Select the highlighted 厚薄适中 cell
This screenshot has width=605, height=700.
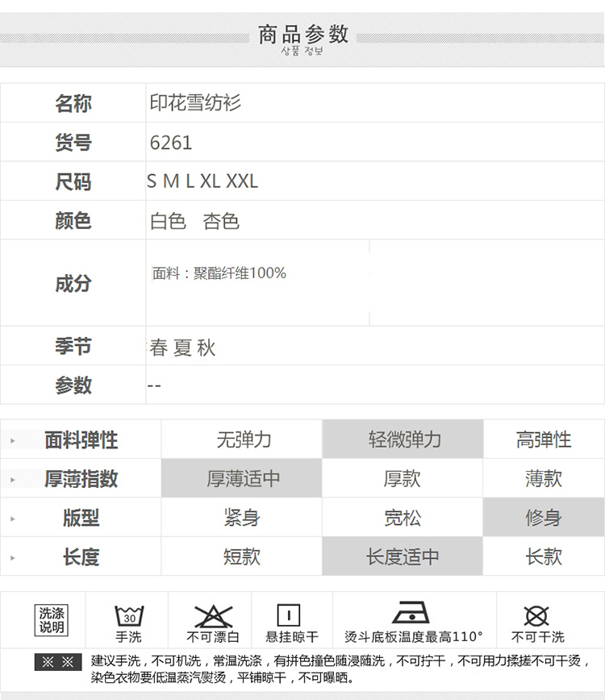pyautogui.click(x=241, y=478)
